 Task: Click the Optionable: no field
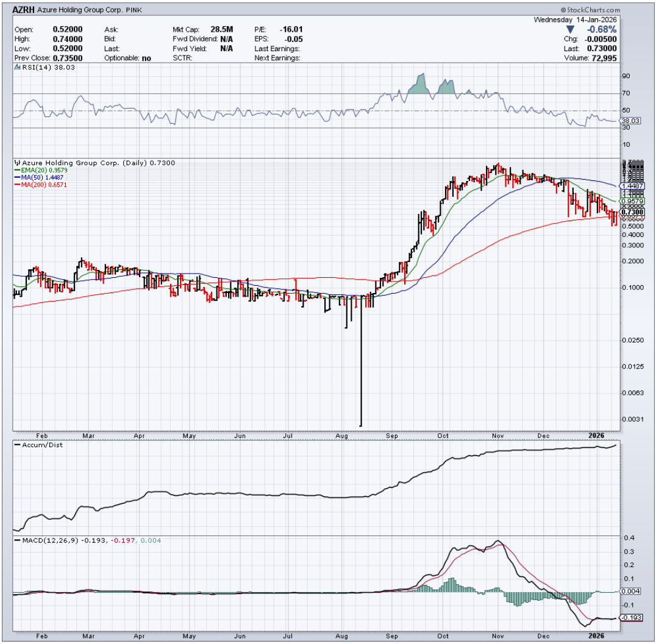pyautogui.click(x=127, y=58)
